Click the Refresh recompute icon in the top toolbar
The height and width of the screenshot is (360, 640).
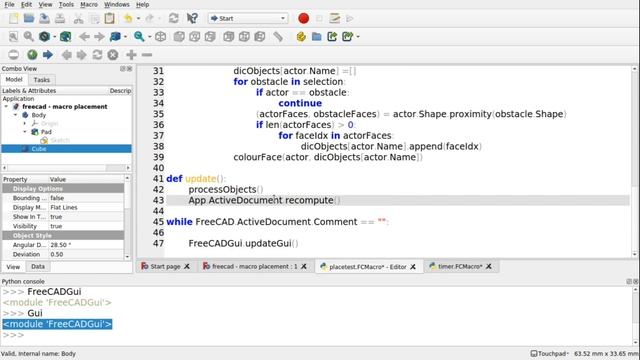point(174,18)
